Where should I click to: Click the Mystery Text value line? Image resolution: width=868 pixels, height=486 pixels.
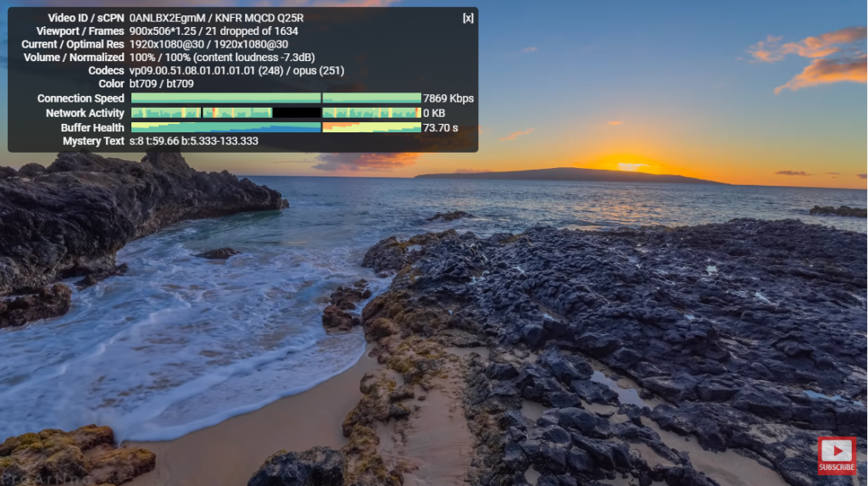tap(193, 141)
